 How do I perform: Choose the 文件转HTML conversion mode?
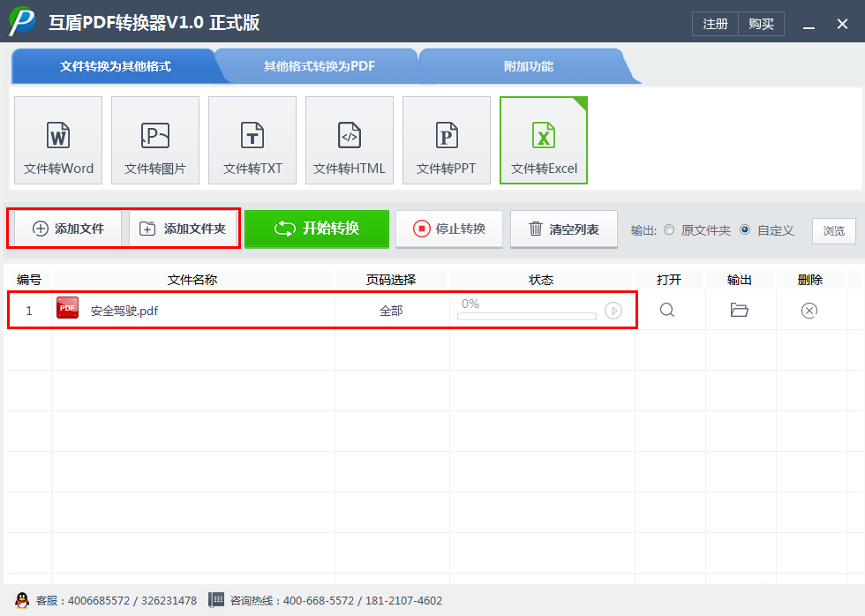[x=349, y=140]
